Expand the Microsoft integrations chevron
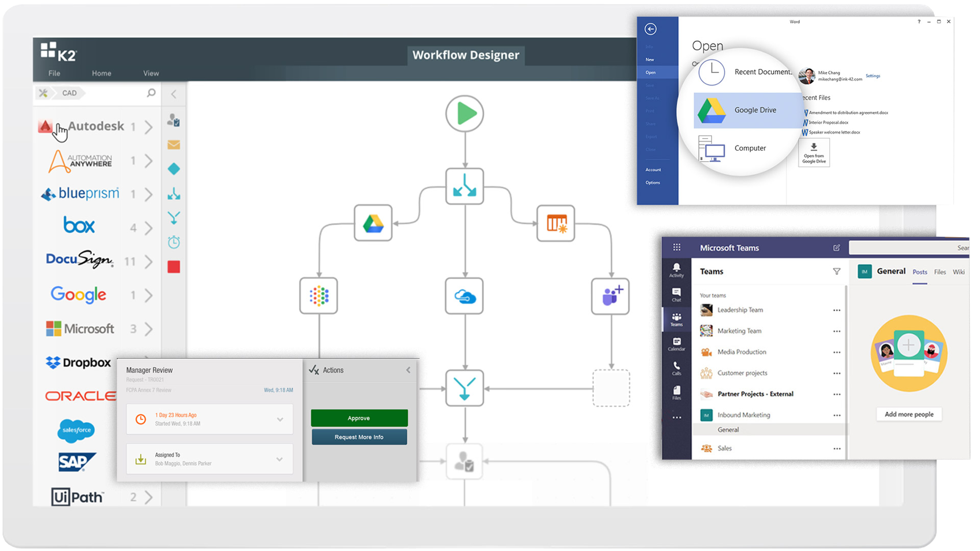Viewport: 980px width, 551px height. (x=149, y=329)
